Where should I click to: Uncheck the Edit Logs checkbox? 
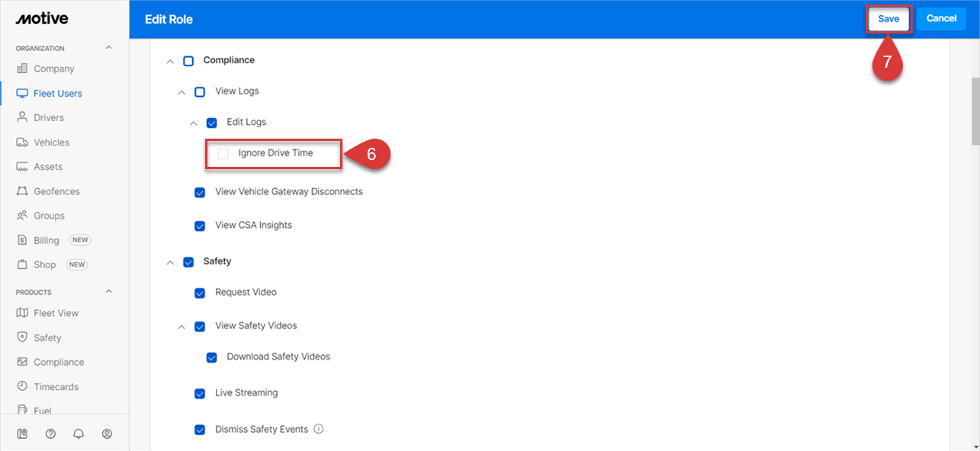212,123
